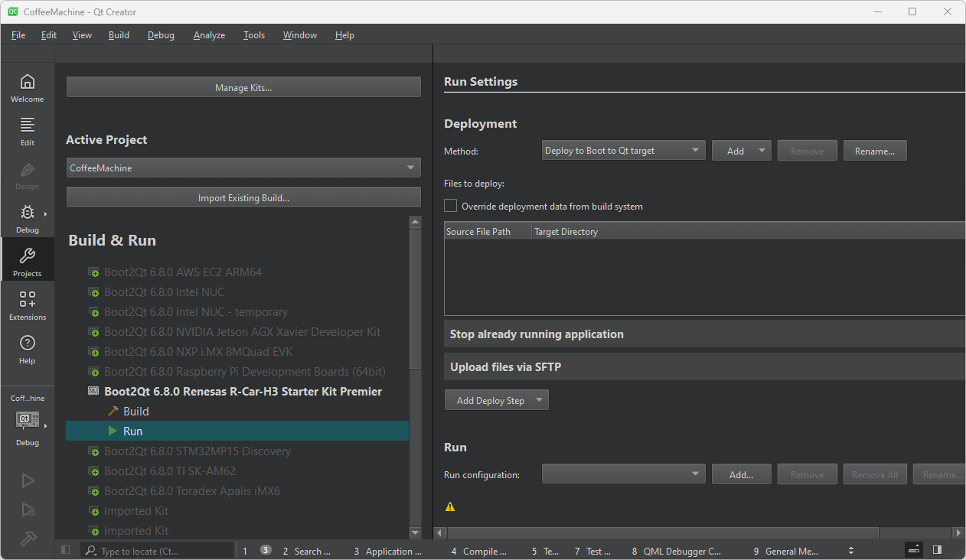Click the Manage Kits button
Viewport: 966px width, 560px height.
(x=243, y=87)
